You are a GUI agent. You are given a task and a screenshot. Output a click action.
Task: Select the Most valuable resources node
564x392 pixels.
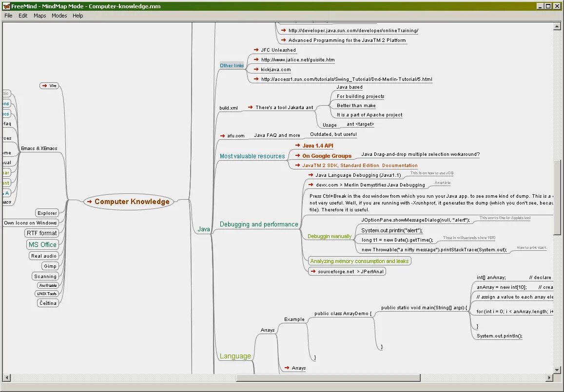252,156
